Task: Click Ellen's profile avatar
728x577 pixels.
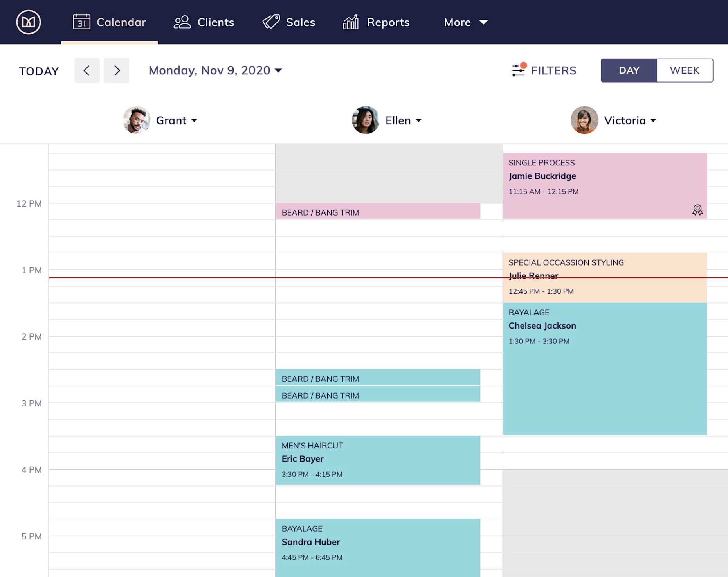Action: (x=365, y=120)
